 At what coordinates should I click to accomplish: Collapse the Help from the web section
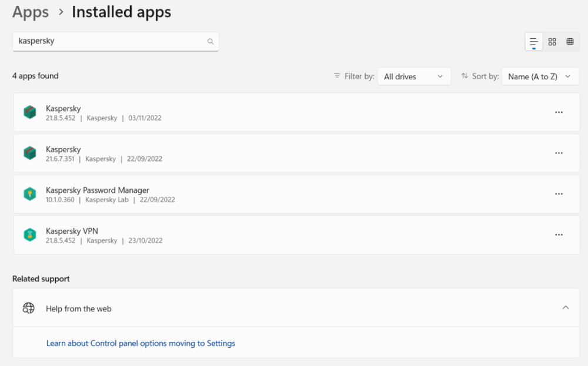tap(566, 307)
